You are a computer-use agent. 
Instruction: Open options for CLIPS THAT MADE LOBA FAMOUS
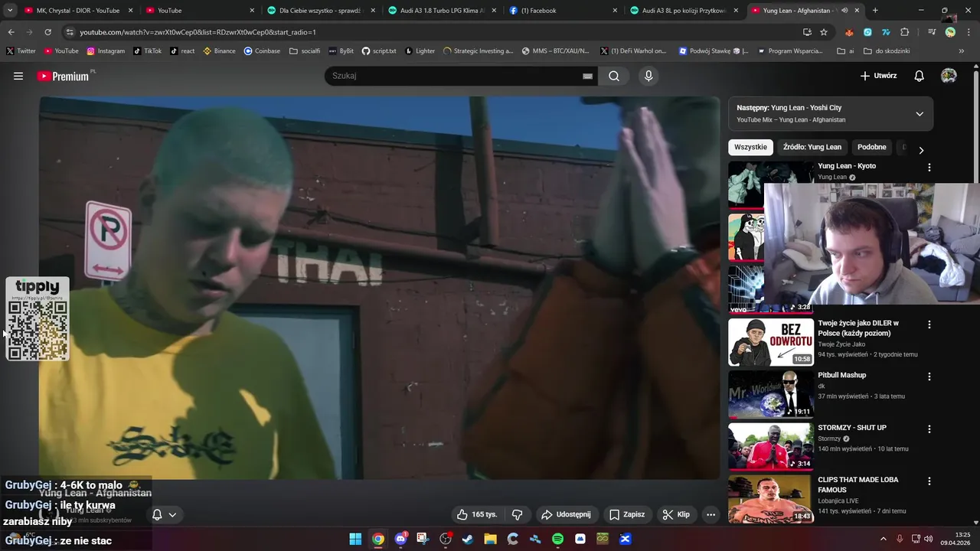pyautogui.click(x=929, y=481)
